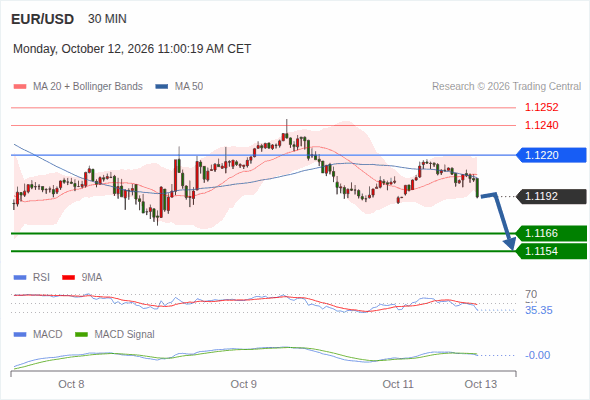Click the green 1.1154 support price tag
The image size is (590, 400).
551,251
